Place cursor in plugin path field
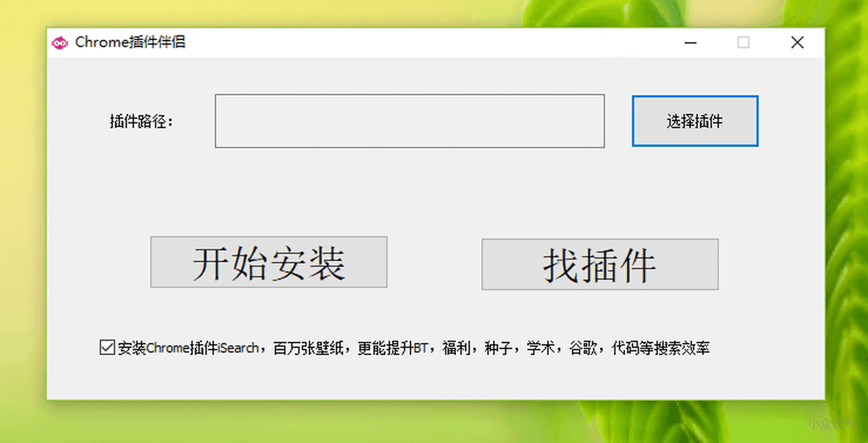Screen dimensions: 868x443 point(410,121)
